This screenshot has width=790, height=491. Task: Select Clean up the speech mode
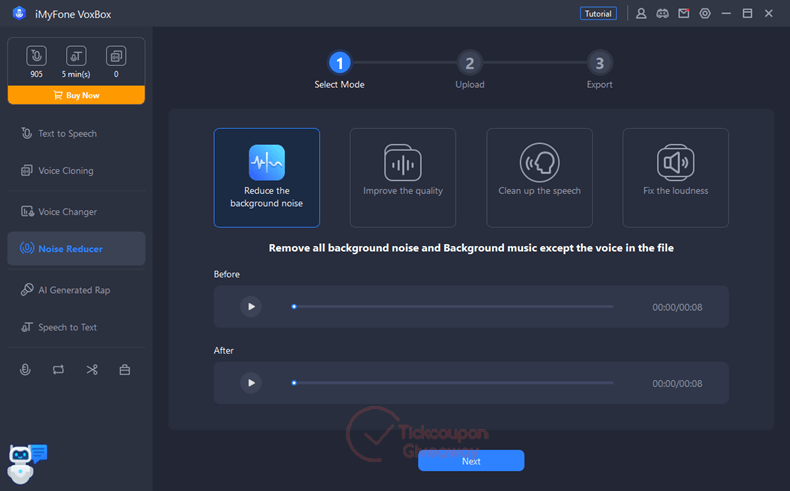pyautogui.click(x=539, y=178)
